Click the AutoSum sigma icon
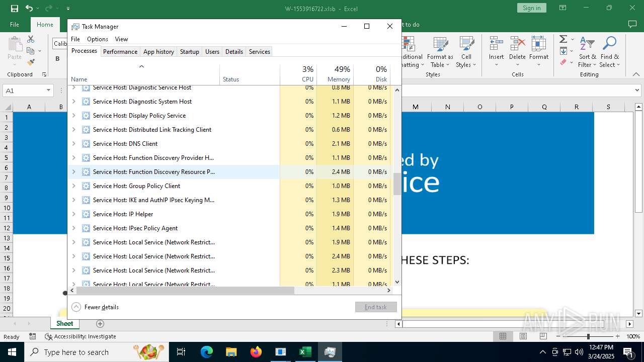This screenshot has height=362, width=644. pos(563,39)
